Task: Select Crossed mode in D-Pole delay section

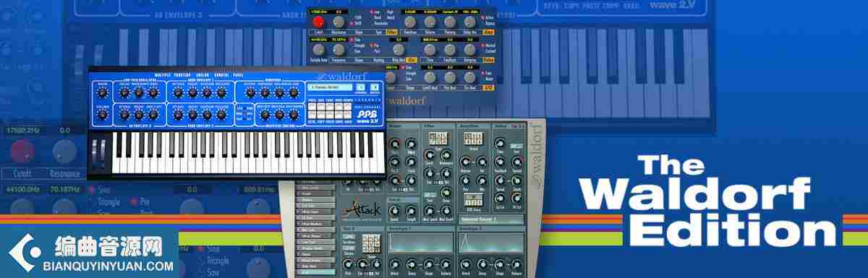Action: tap(490, 51)
